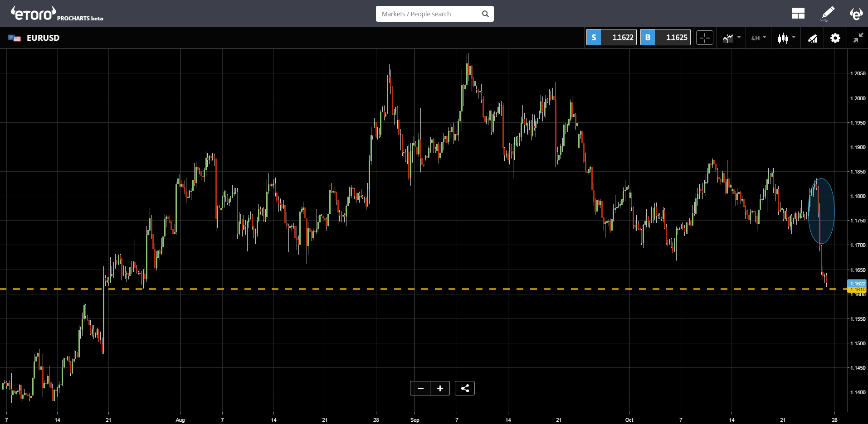Click the Sep label on time axis
Viewport: 868px width, 424px height.
pos(414,420)
